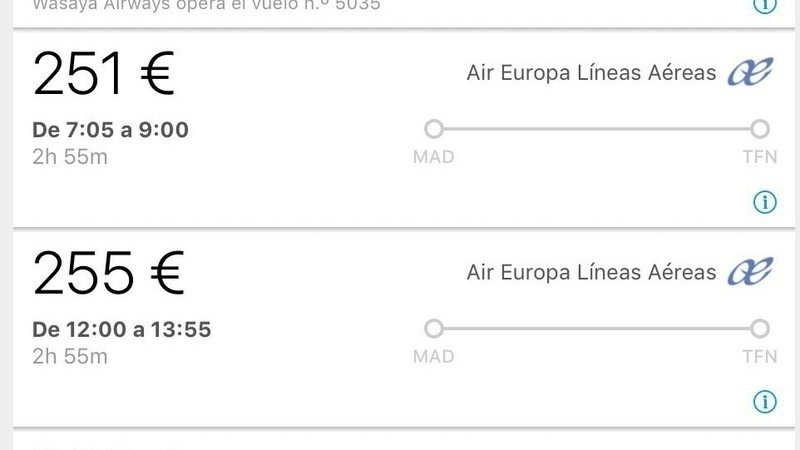Viewport: 800px width, 450px height.
Task: Select MAD origin circle on 7:05 flight
Action: point(433,129)
